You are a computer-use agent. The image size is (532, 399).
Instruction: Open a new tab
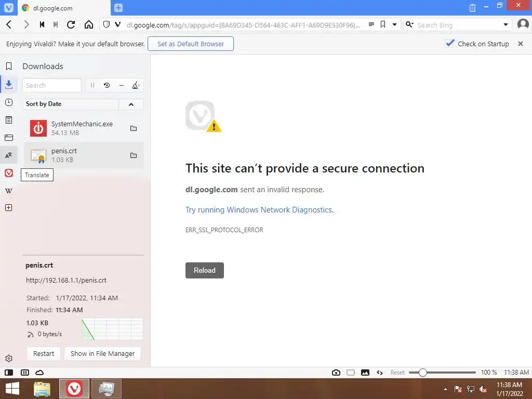pos(118,7)
